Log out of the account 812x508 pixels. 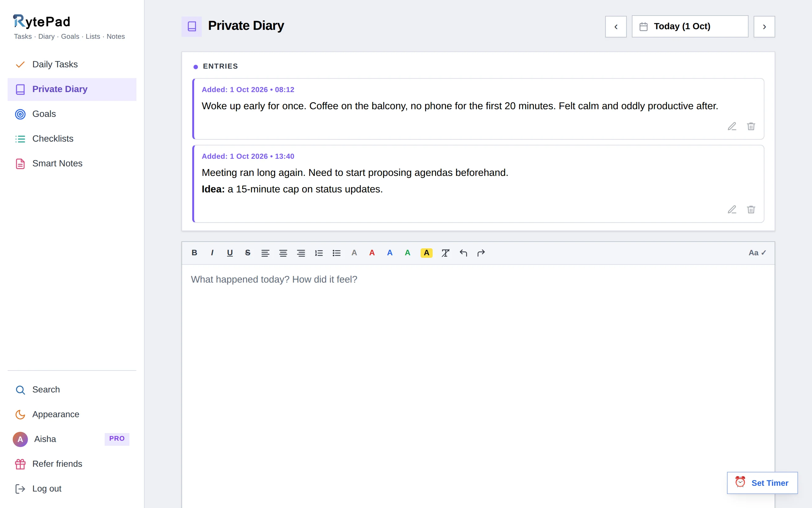click(x=72, y=489)
